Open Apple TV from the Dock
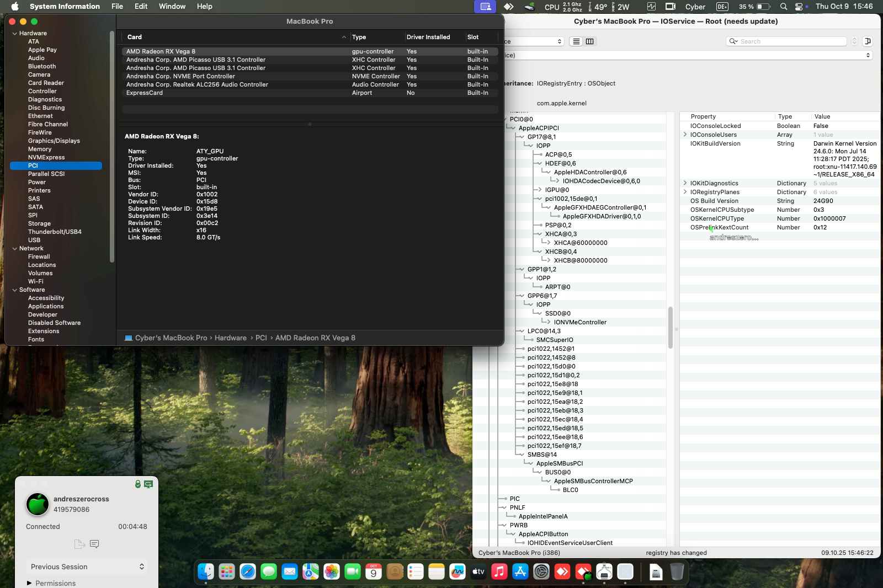The image size is (883, 588). [478, 572]
